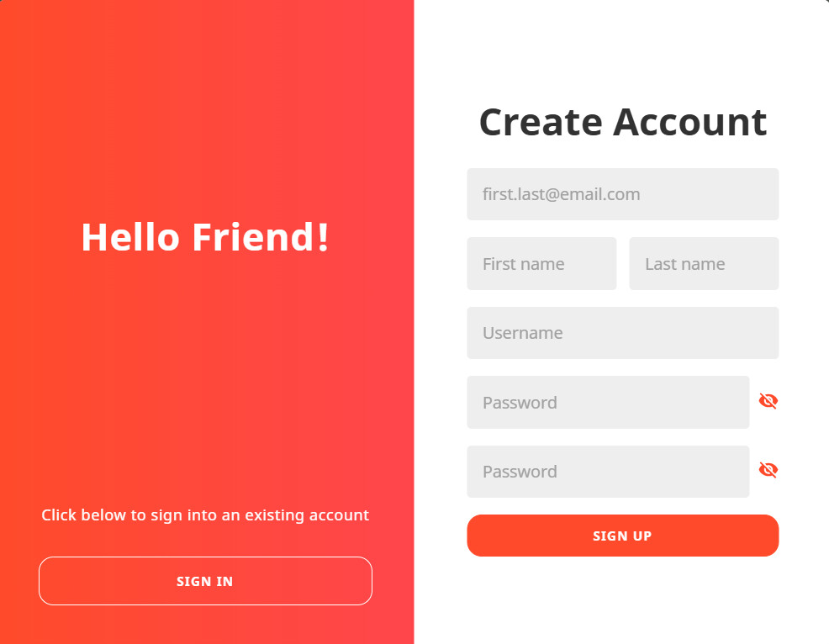This screenshot has height=644, width=829.
Task: Click the first.last@email.com email input field
Action: [622, 194]
